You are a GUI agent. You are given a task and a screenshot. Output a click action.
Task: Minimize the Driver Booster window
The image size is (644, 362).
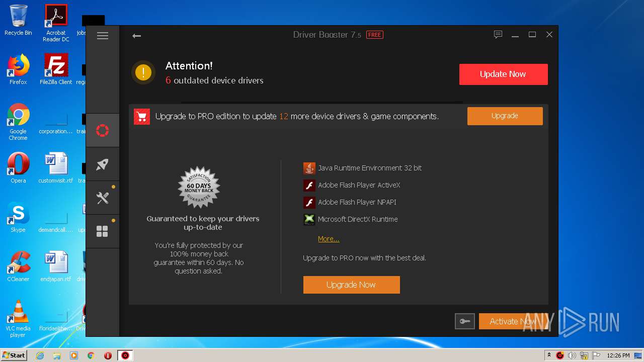click(x=515, y=35)
